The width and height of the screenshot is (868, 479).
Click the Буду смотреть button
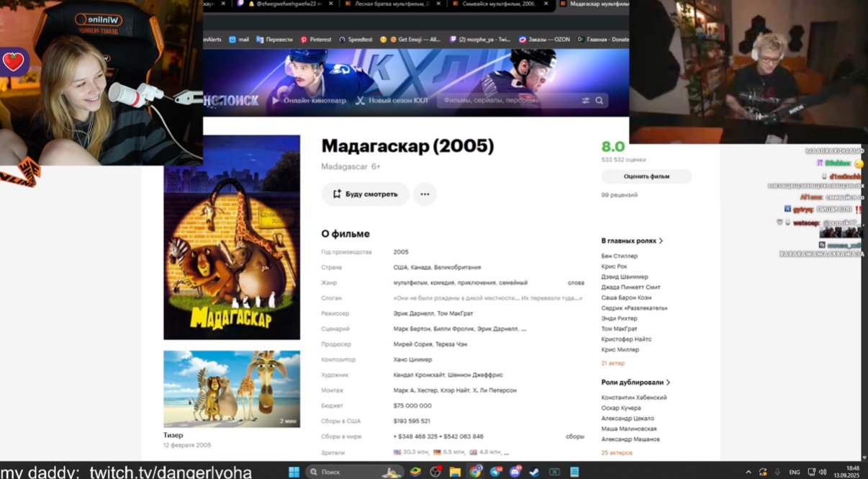tap(365, 194)
